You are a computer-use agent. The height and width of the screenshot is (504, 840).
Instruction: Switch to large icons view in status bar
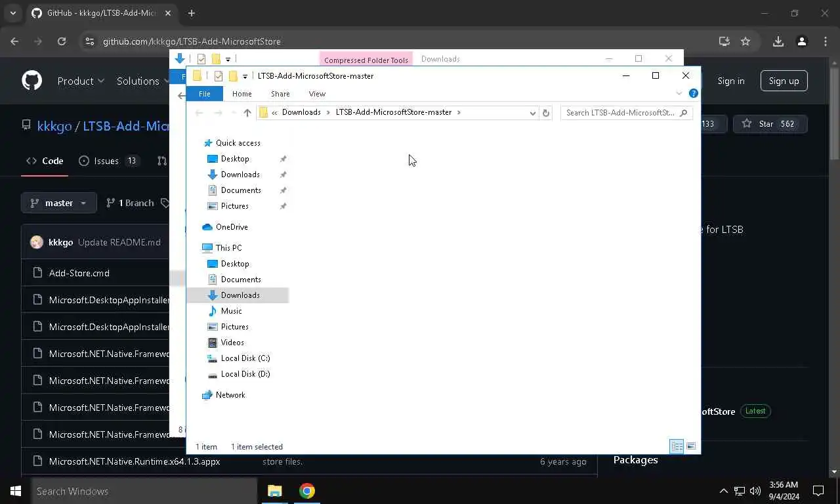pyautogui.click(x=691, y=446)
